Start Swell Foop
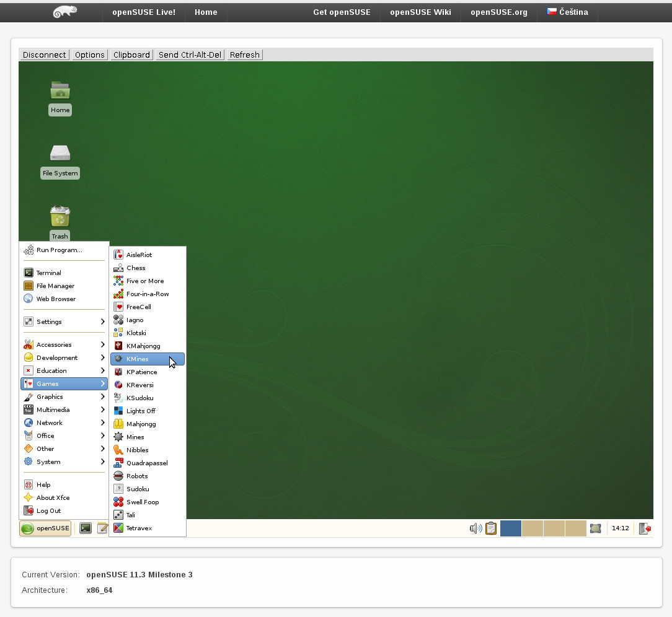Image resolution: width=672 pixels, height=617 pixels. [x=148, y=502]
